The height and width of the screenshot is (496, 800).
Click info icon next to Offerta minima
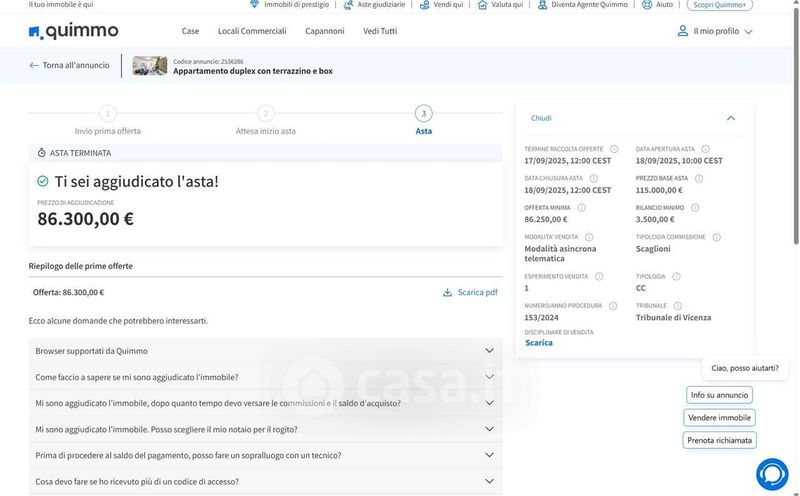click(581, 207)
